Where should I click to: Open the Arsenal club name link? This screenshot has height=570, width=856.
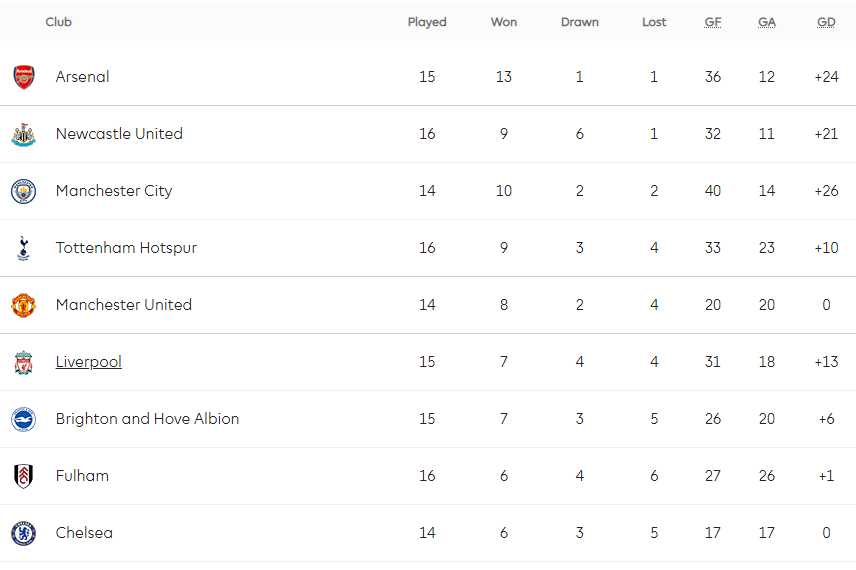coord(82,76)
